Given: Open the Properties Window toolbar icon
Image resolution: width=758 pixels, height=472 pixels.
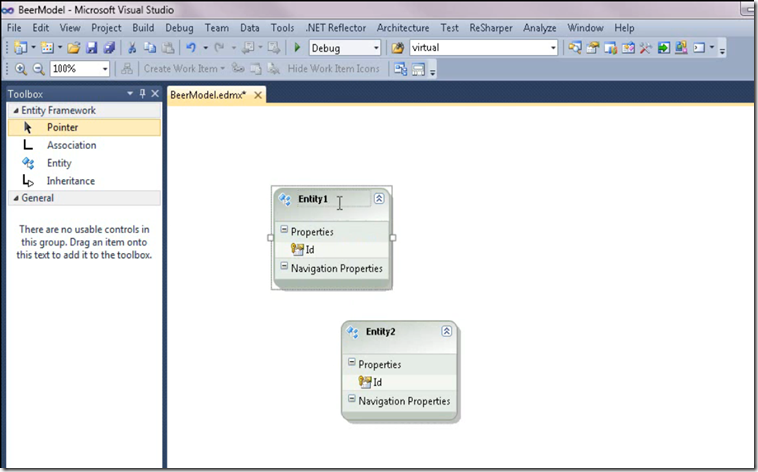Looking at the screenshot, I should (592, 48).
